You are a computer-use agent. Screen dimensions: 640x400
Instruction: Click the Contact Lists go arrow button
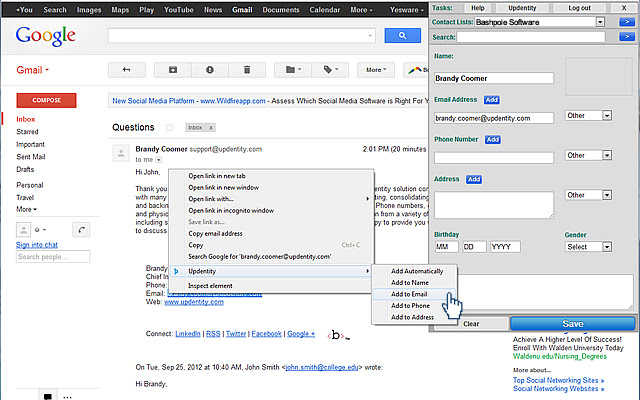(x=627, y=22)
